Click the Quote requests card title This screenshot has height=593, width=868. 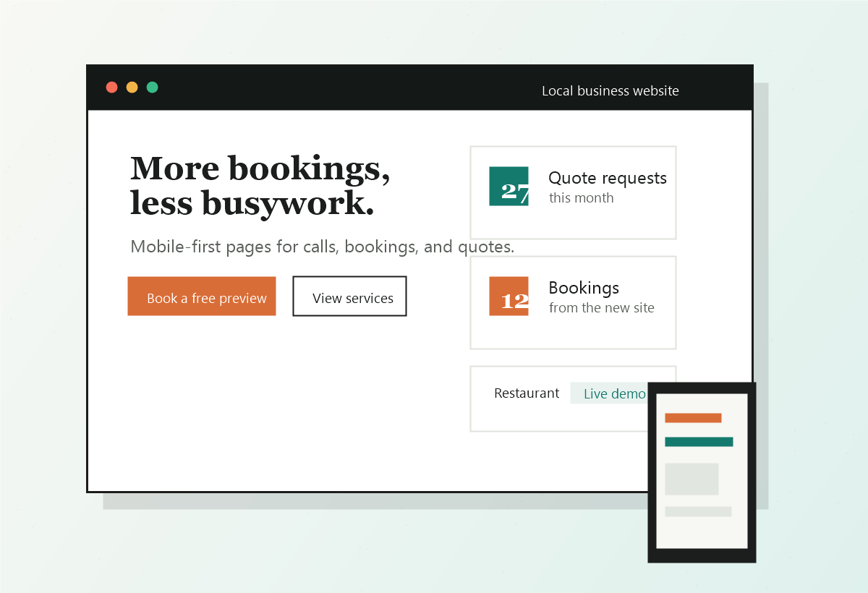pyautogui.click(x=608, y=178)
